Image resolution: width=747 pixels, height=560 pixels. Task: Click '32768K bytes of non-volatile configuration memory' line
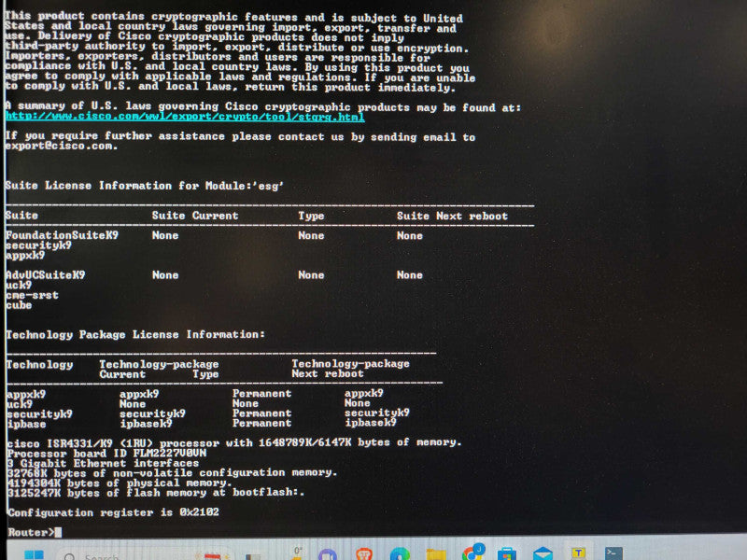coord(172,473)
